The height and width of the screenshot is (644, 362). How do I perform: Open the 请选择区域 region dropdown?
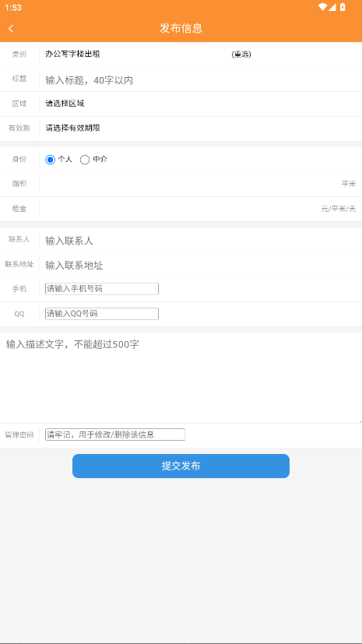(x=200, y=104)
